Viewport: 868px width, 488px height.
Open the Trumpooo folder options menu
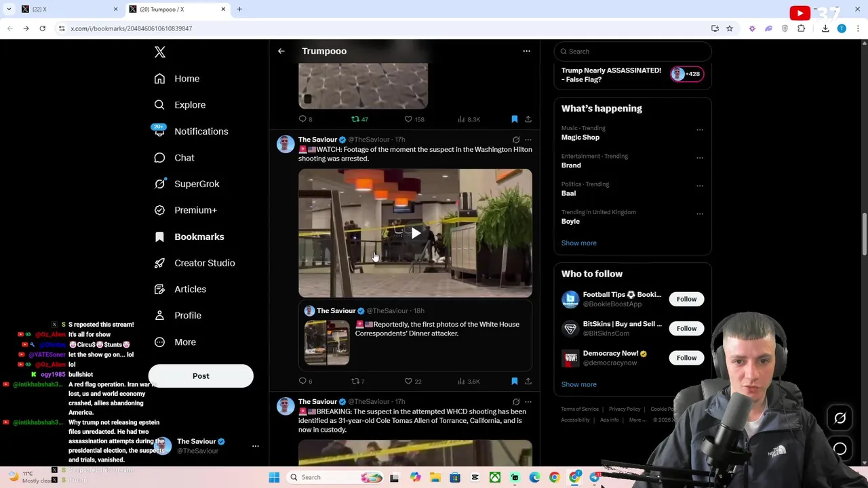(x=526, y=51)
